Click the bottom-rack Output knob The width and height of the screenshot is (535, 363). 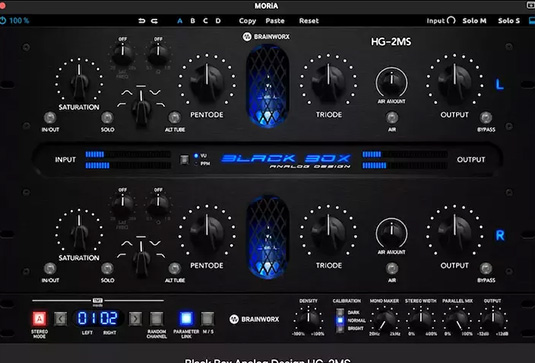(492, 319)
